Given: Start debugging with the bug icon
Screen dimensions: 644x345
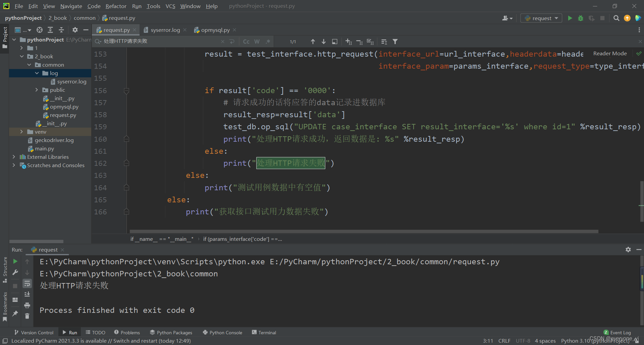Looking at the screenshot, I should (581, 18).
